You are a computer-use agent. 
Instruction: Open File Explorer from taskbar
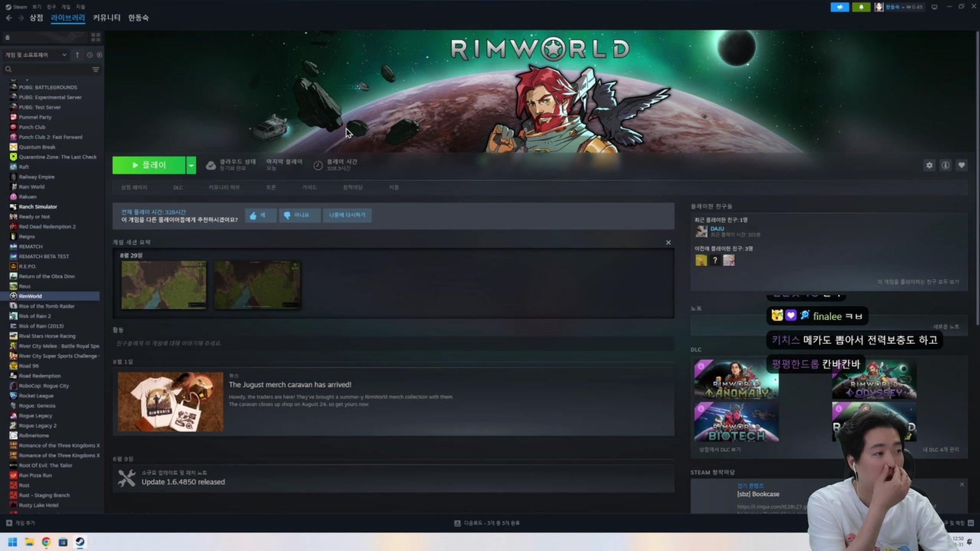[x=29, y=542]
